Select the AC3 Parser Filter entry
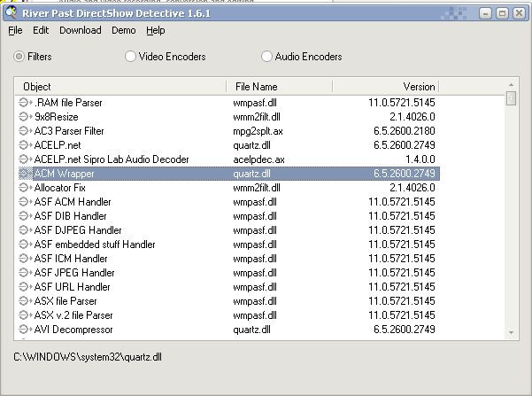Image resolution: width=532 pixels, height=396 pixels. pos(227,131)
